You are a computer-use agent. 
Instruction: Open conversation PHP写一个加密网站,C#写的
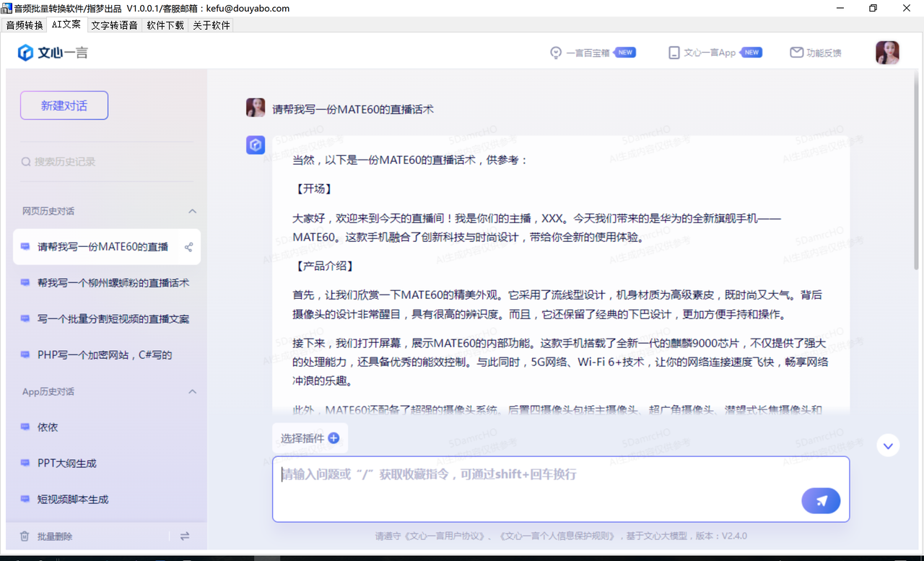tap(106, 355)
